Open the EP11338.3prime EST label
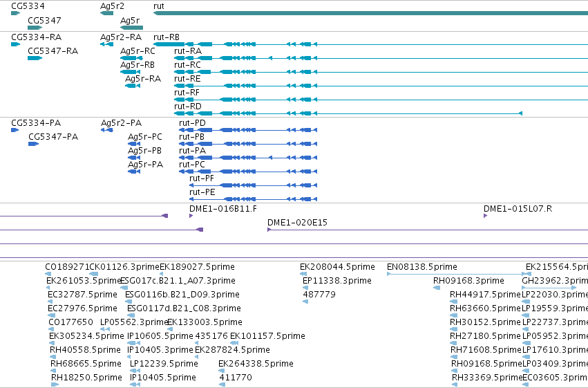Viewport: 588px width, 388px height. tap(337, 281)
